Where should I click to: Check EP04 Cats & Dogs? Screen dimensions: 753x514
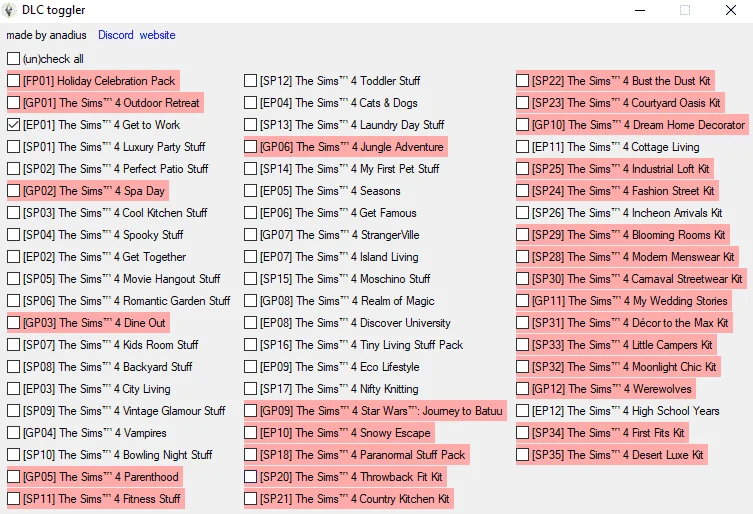tap(250, 103)
